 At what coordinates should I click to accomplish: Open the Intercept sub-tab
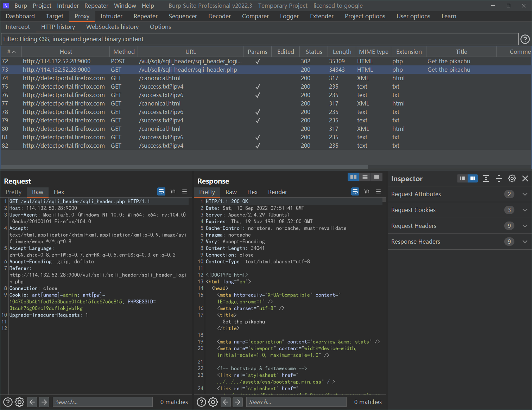18,27
